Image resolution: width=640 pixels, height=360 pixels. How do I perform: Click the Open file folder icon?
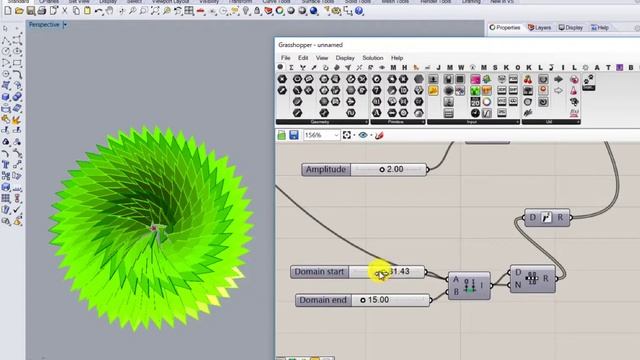tap(19, 11)
